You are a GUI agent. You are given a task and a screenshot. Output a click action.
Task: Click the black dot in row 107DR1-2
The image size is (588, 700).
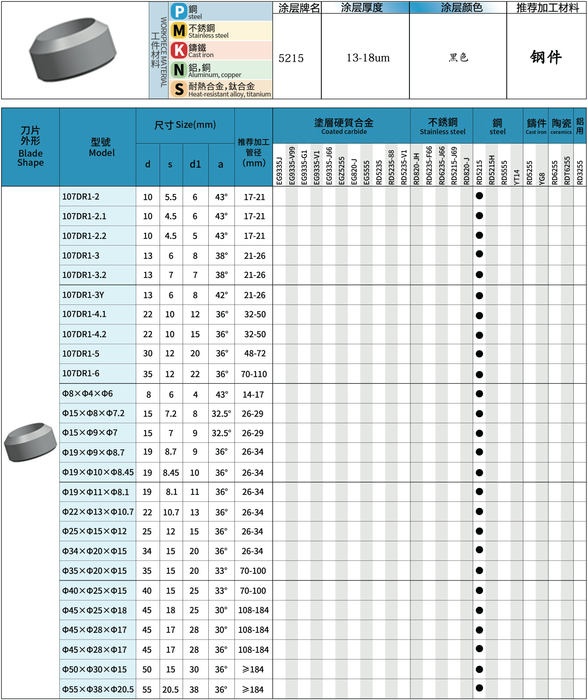click(x=479, y=196)
